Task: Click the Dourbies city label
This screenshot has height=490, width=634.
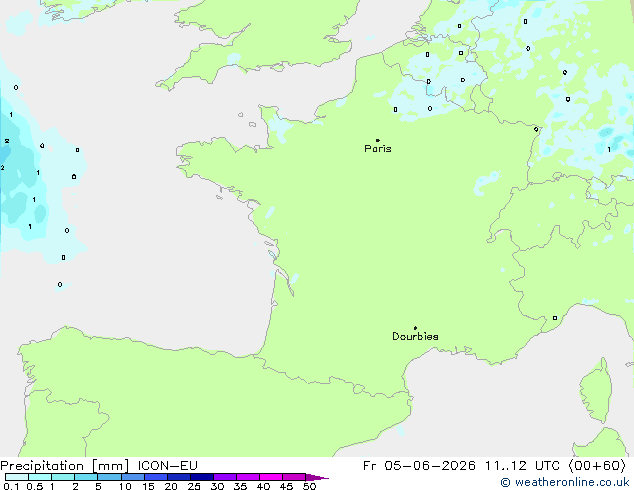Action: point(415,336)
